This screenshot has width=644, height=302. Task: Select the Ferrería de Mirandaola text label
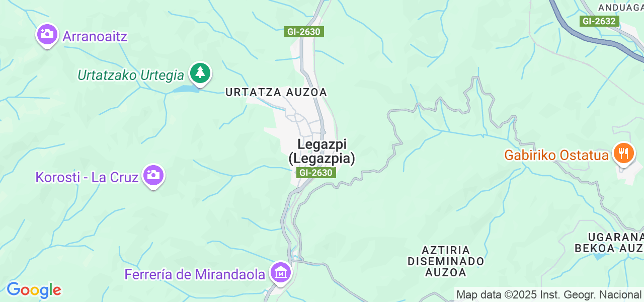tap(195, 275)
